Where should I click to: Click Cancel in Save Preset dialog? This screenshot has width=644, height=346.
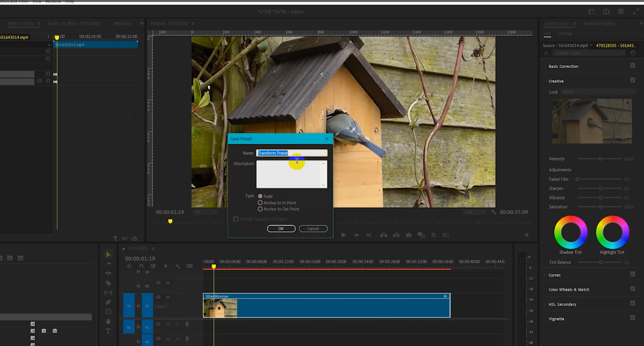coord(313,229)
